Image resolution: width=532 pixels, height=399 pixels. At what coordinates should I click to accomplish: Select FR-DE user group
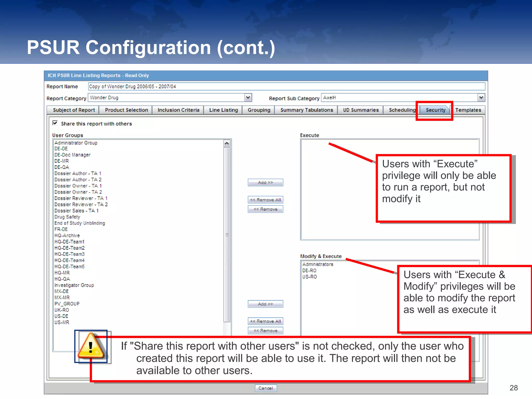pyautogui.click(x=61, y=229)
